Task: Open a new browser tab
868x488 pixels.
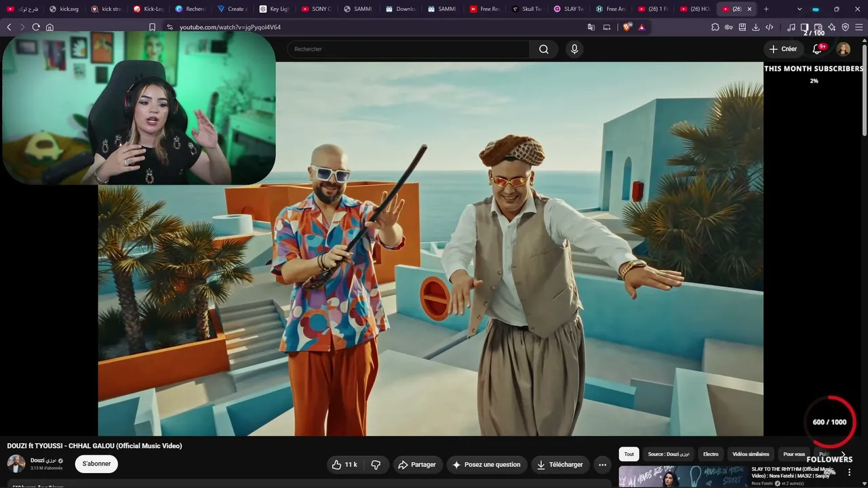Action: [766, 9]
